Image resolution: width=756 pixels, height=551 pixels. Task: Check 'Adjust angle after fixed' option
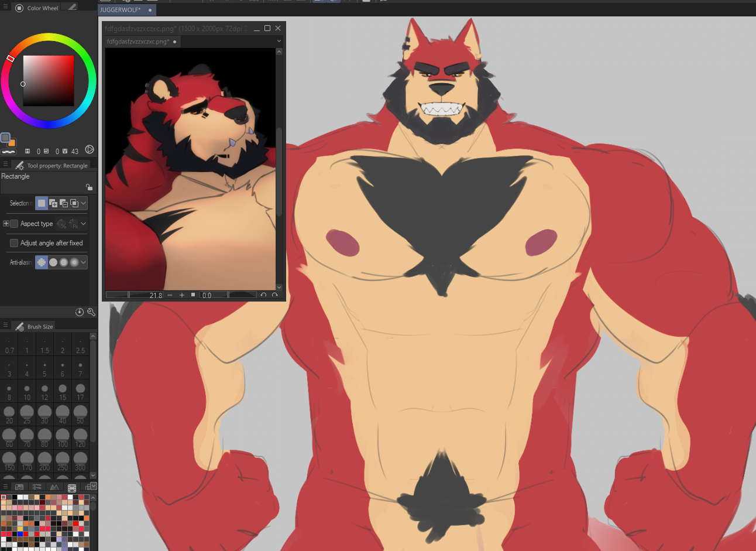[x=14, y=243]
